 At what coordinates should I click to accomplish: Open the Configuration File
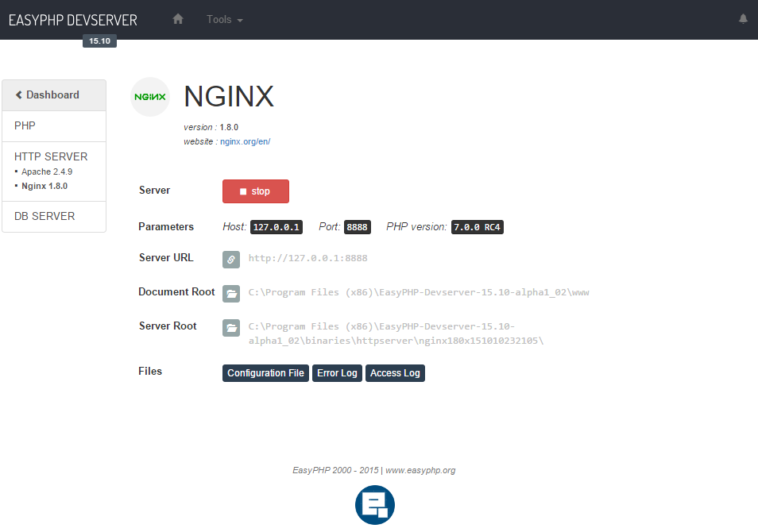(265, 373)
